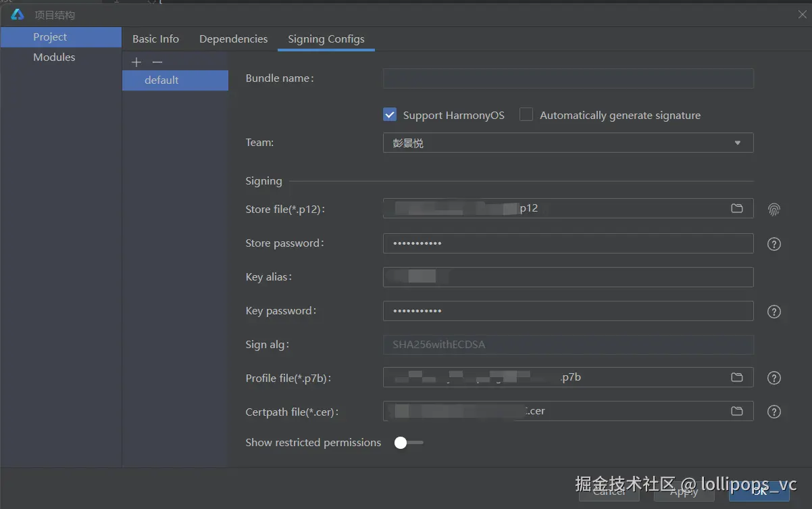Click the plus icon to add signing config
Viewport: 812px width, 509px height.
click(x=136, y=62)
